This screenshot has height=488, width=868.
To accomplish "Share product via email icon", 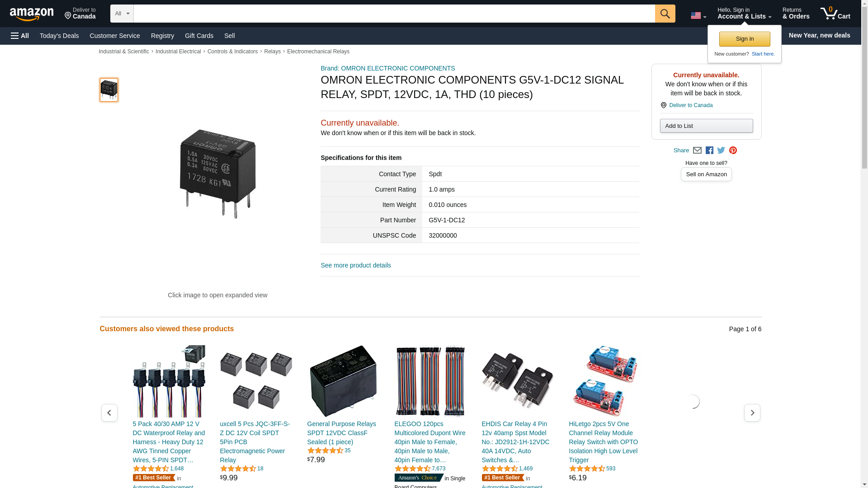I will pyautogui.click(x=697, y=150).
